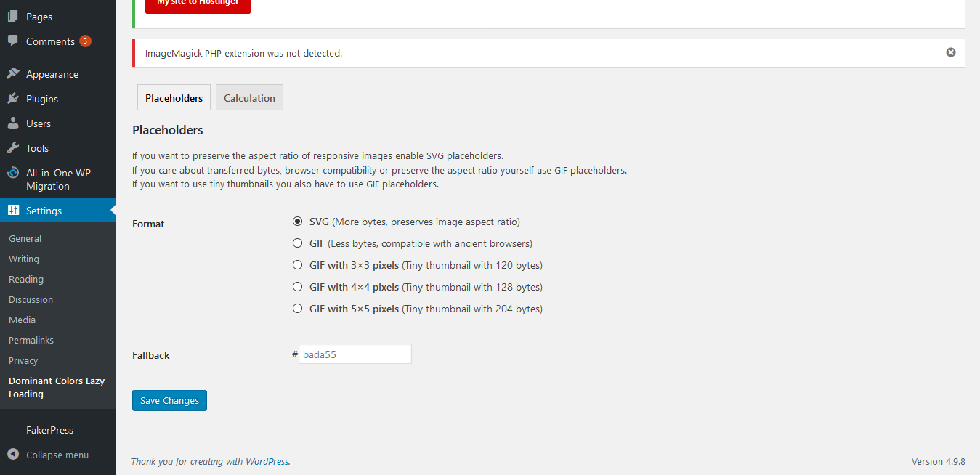Viewport: 980px width, 475px height.
Task: Click the Collapse menu arrow icon
Action: (13, 455)
